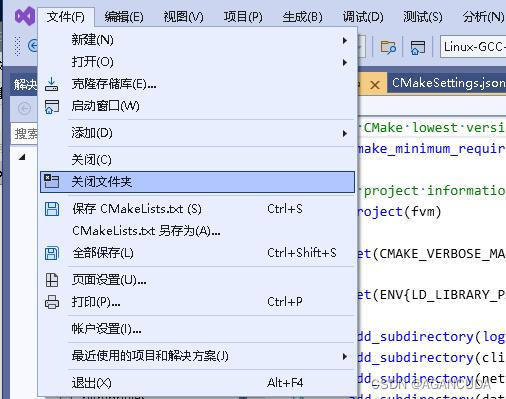The height and width of the screenshot is (399, 506).
Task: Open the 调试(D) menu
Action: tap(363, 17)
